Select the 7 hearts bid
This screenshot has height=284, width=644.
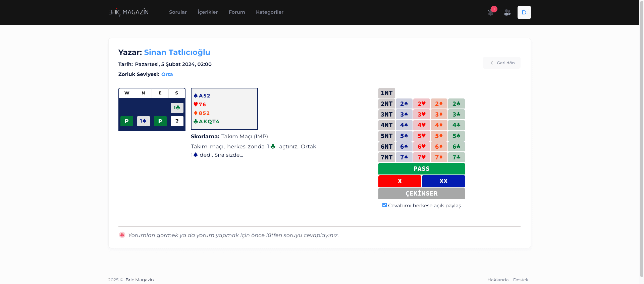pyautogui.click(x=422, y=157)
